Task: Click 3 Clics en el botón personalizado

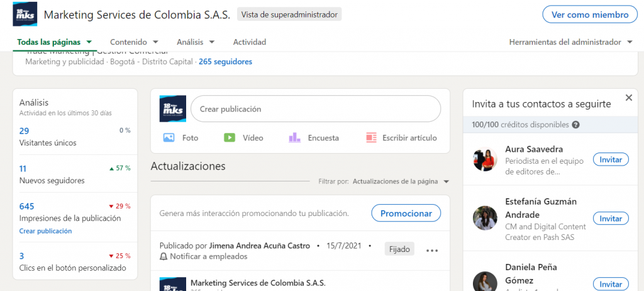Action: point(22,256)
